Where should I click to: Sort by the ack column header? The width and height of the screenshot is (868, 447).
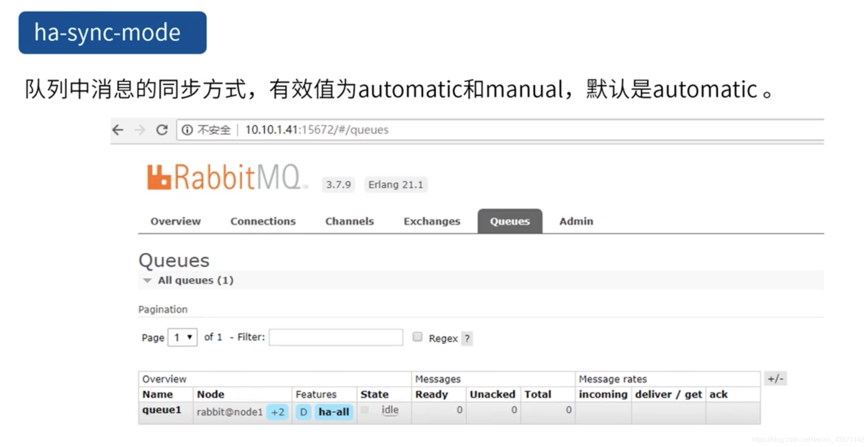click(718, 395)
